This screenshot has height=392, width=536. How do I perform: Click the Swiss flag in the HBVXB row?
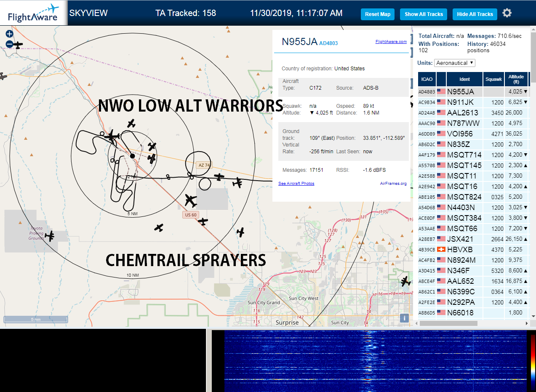(441, 250)
